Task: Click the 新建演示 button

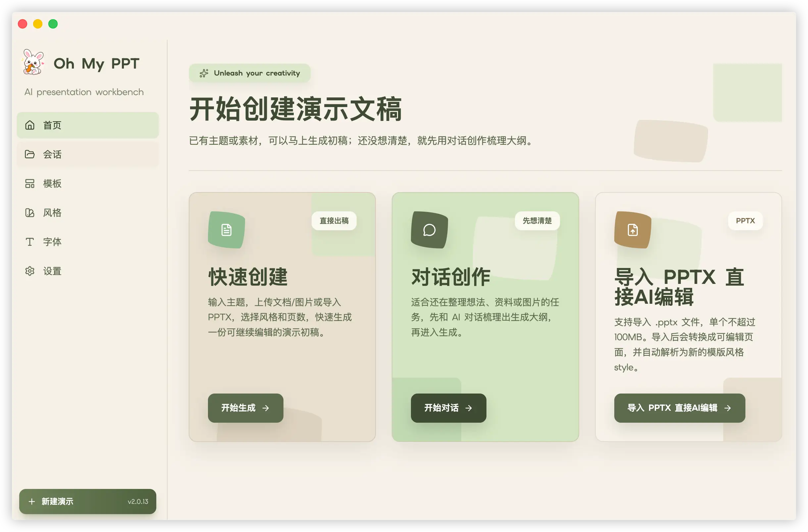Action: [88, 501]
